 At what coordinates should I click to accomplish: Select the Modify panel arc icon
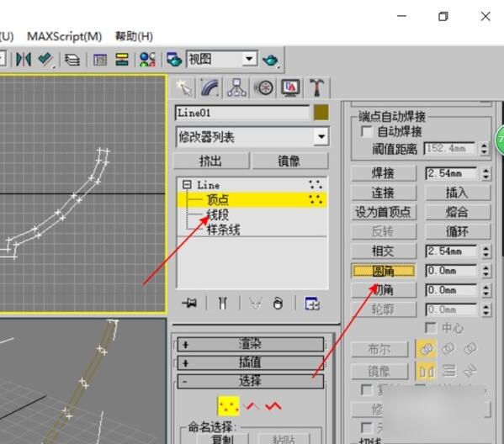click(x=210, y=87)
